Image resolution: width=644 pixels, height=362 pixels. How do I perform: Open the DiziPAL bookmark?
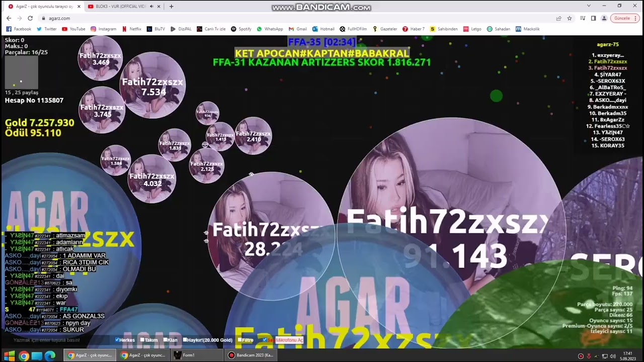coord(181,29)
